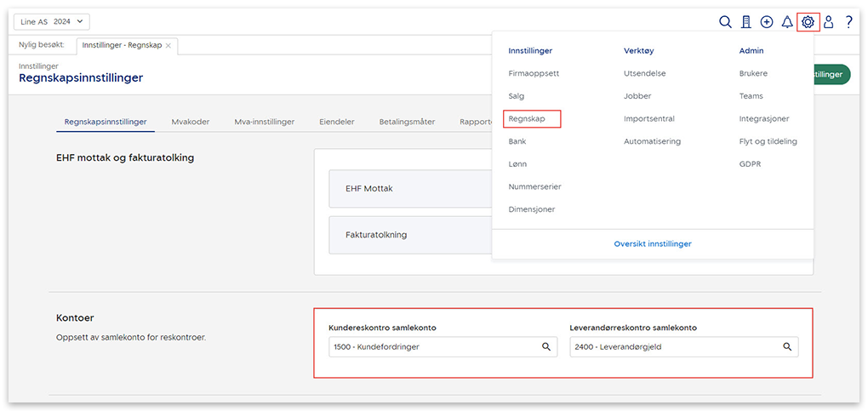Click search icon in Leverandørreskontro samlekonto field
This screenshot has width=868, height=411.
(787, 347)
